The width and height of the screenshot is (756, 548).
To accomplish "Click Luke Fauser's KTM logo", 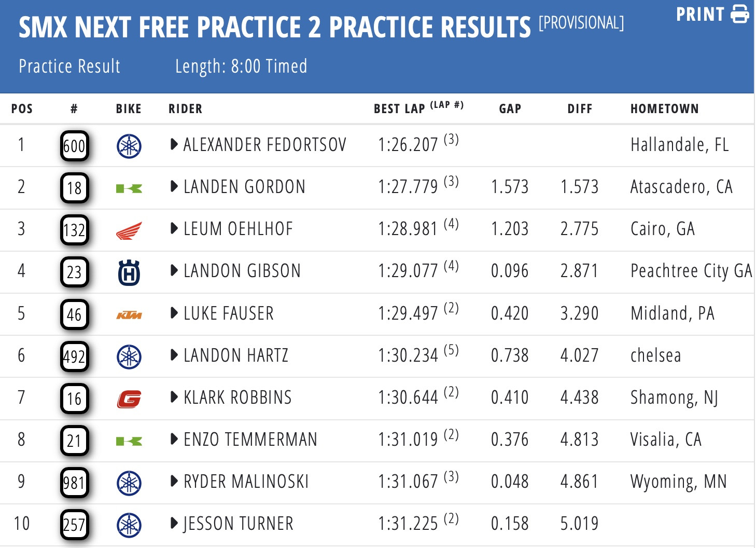I will point(129,315).
